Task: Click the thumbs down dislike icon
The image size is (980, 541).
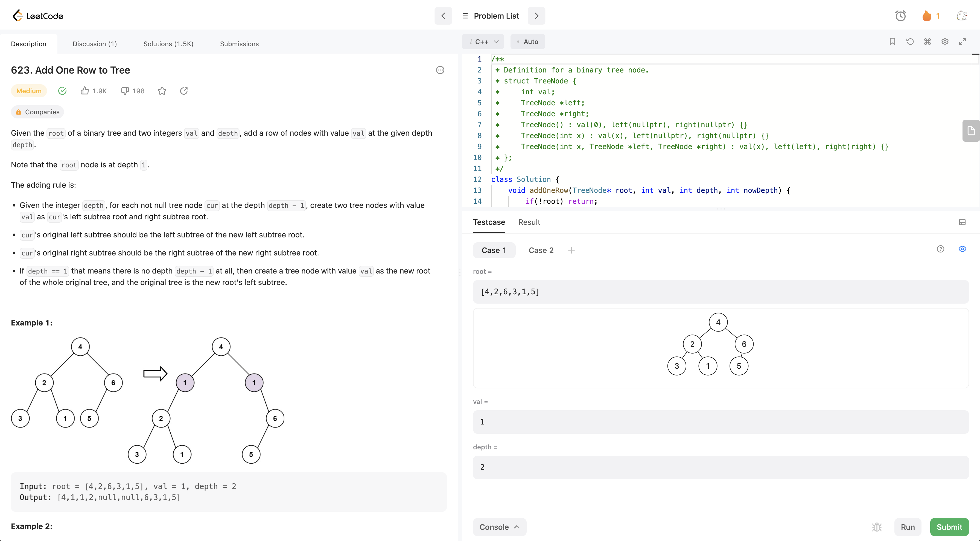Action: point(125,91)
